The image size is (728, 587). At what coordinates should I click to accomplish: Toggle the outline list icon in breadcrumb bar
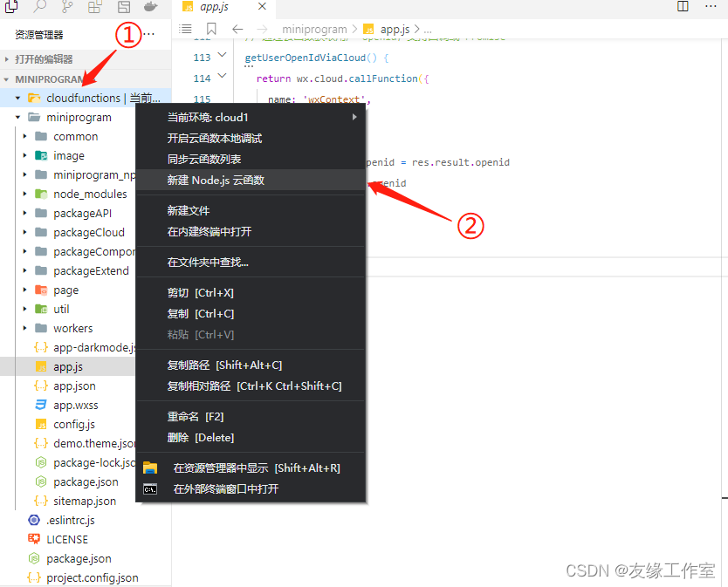[x=185, y=29]
